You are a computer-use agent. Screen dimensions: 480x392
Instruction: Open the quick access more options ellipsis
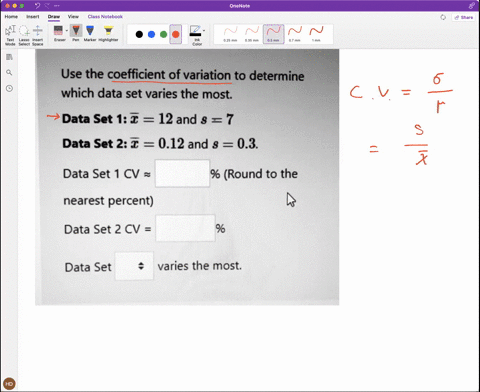[x=57, y=6]
